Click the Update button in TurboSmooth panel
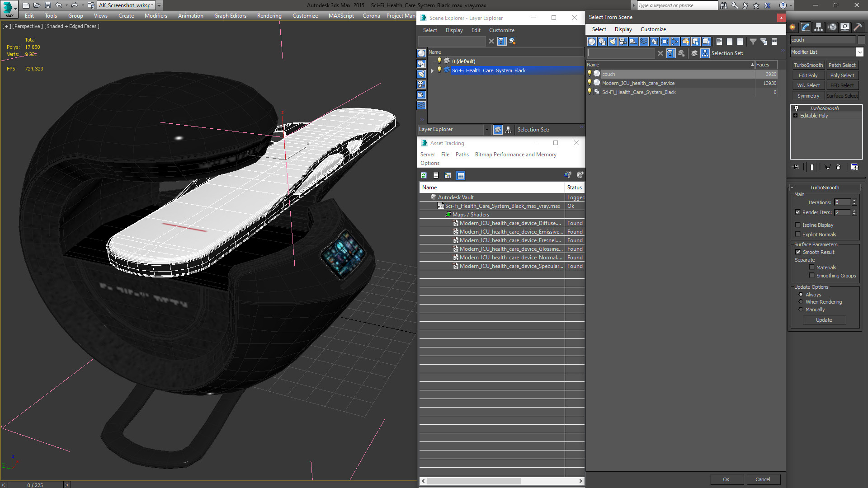This screenshot has height=488, width=868. [824, 320]
